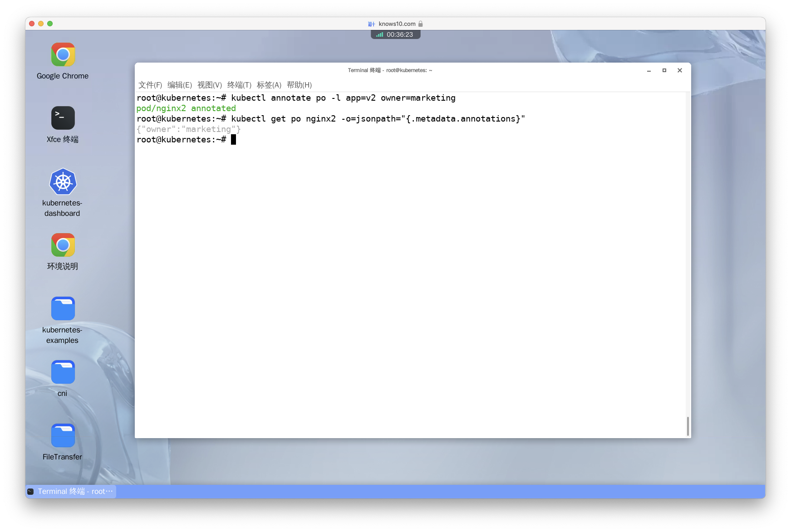The height and width of the screenshot is (532, 791).
Task: Open the 环境说明 Chrome shortcut
Action: [x=63, y=245]
